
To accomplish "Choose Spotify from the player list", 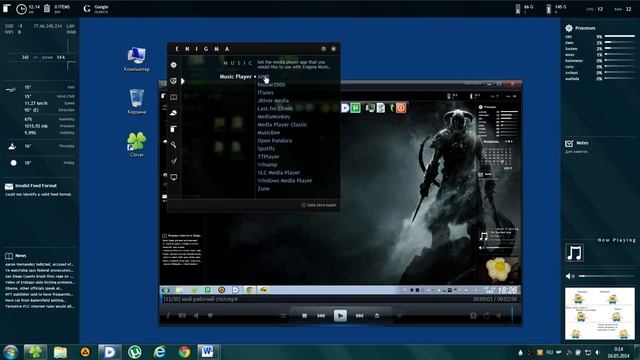I will coord(266,149).
